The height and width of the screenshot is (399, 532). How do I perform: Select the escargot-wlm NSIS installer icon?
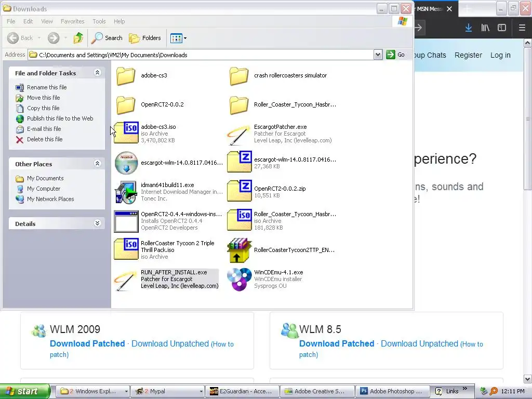pyautogui.click(x=126, y=163)
